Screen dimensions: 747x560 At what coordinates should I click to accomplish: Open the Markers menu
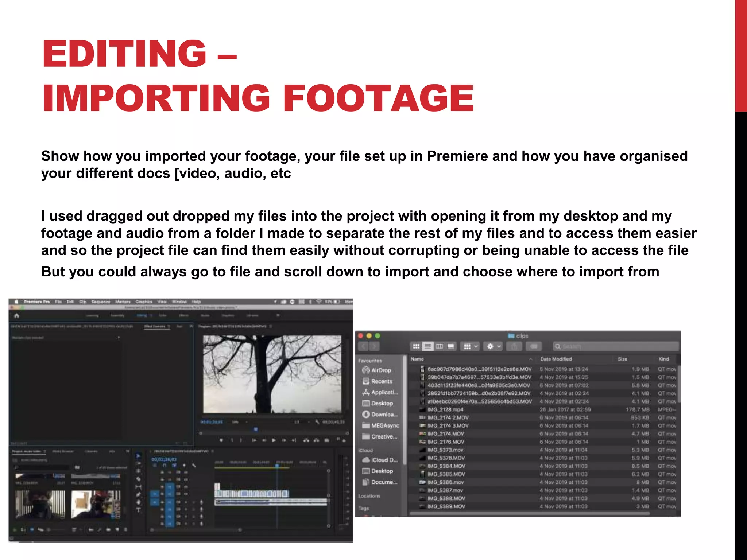click(123, 302)
